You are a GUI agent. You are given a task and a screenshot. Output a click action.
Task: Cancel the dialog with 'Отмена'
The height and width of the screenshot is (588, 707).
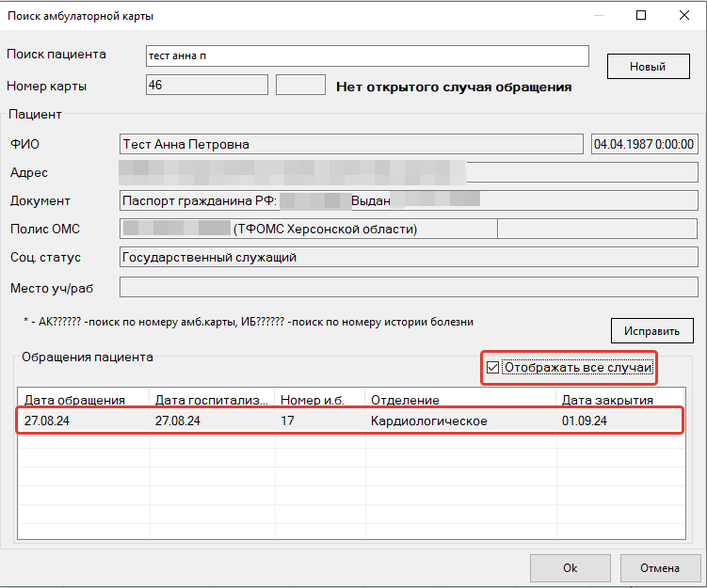(659, 568)
